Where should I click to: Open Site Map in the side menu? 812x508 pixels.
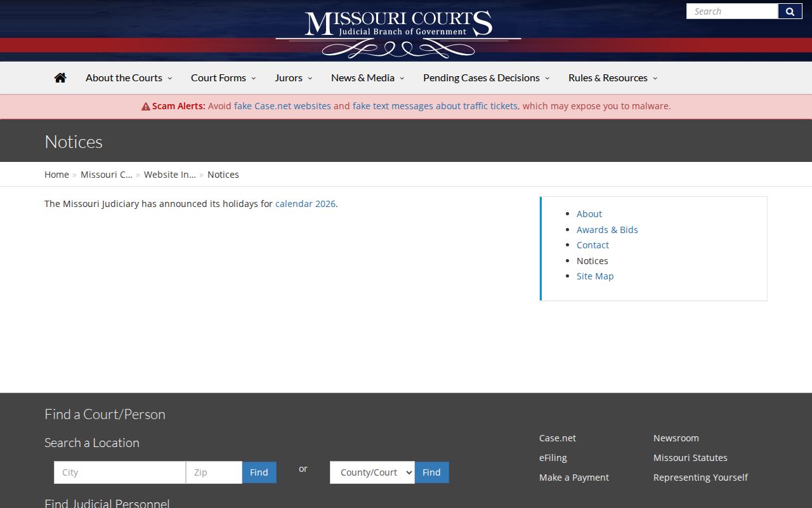[x=595, y=276]
